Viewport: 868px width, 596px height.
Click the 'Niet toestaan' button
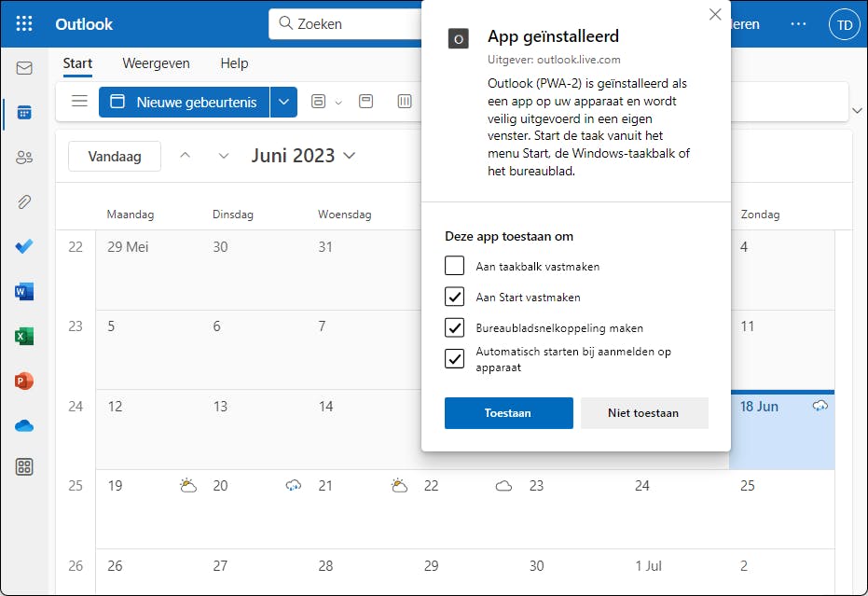(643, 412)
